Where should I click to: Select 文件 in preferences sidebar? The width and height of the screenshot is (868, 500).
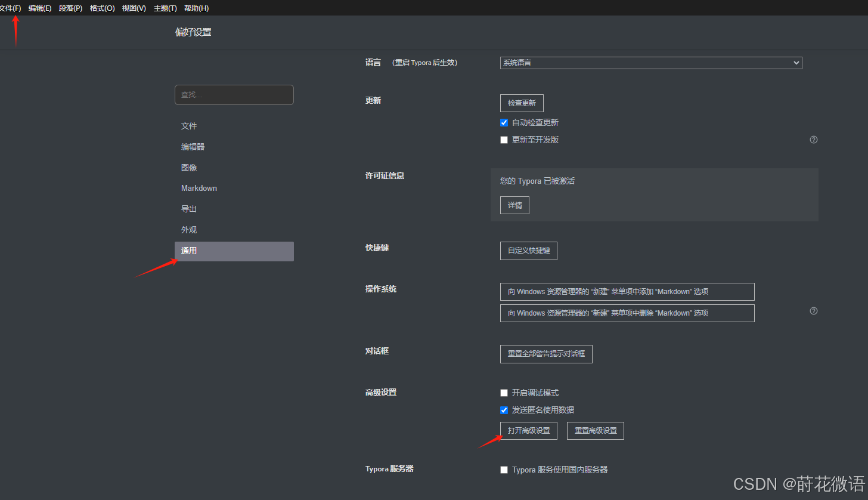point(234,126)
